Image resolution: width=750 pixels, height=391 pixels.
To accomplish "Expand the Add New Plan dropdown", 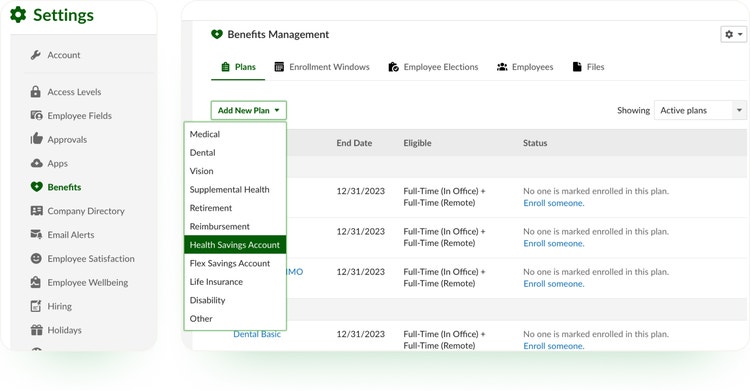I will (249, 110).
